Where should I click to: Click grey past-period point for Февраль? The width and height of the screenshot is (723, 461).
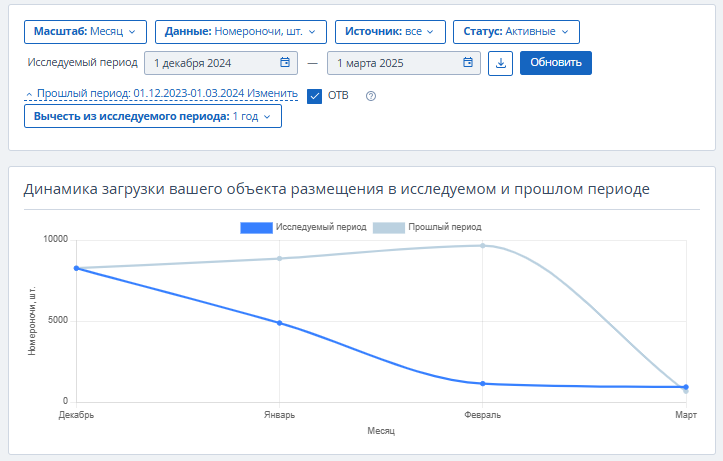[x=483, y=246]
